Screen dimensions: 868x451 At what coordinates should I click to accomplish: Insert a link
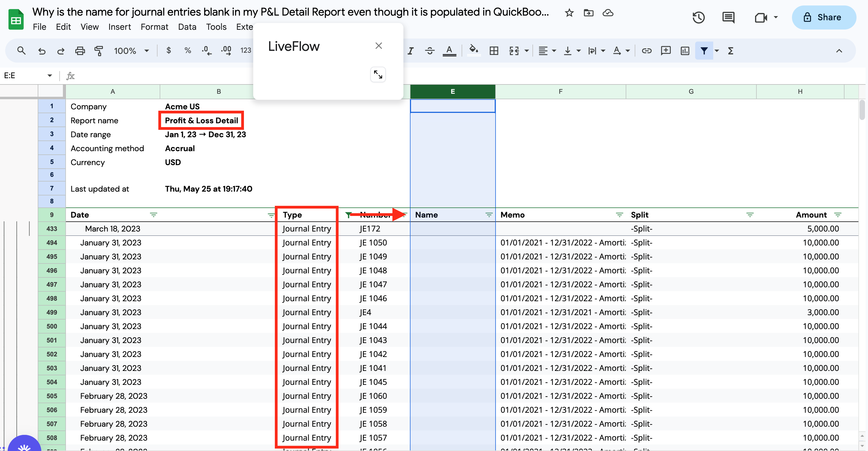click(x=646, y=51)
